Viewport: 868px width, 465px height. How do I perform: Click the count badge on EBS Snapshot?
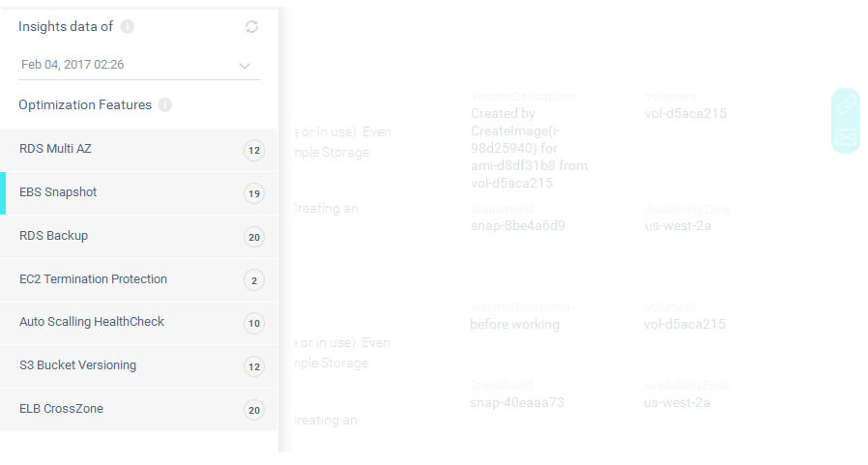click(254, 194)
